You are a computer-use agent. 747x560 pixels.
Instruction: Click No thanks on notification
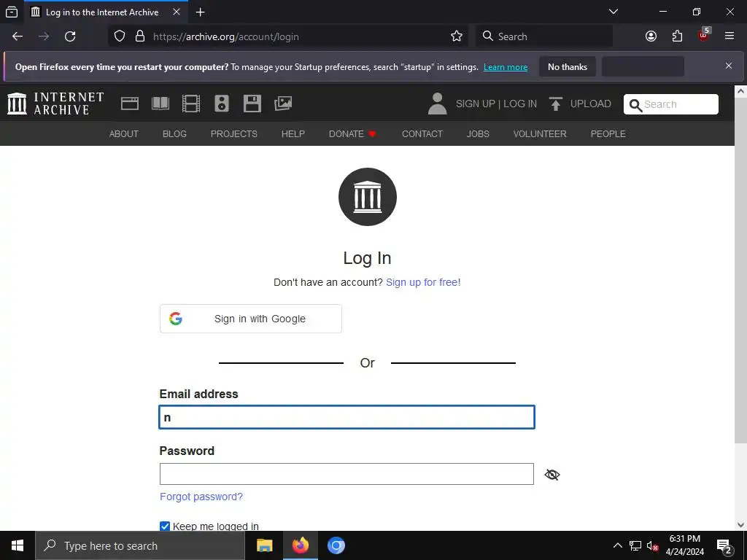[x=568, y=66]
